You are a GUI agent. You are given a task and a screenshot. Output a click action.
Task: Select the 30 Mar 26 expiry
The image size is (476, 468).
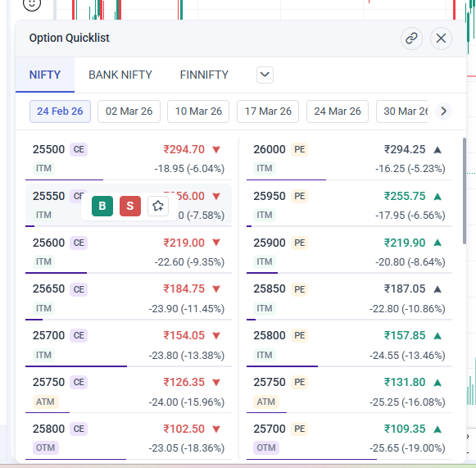coord(402,111)
